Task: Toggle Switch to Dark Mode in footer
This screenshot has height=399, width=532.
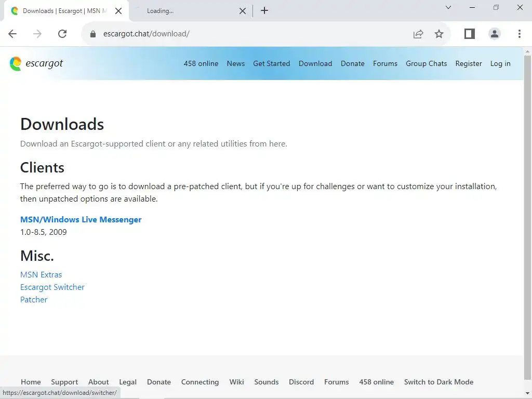Action: point(438,382)
